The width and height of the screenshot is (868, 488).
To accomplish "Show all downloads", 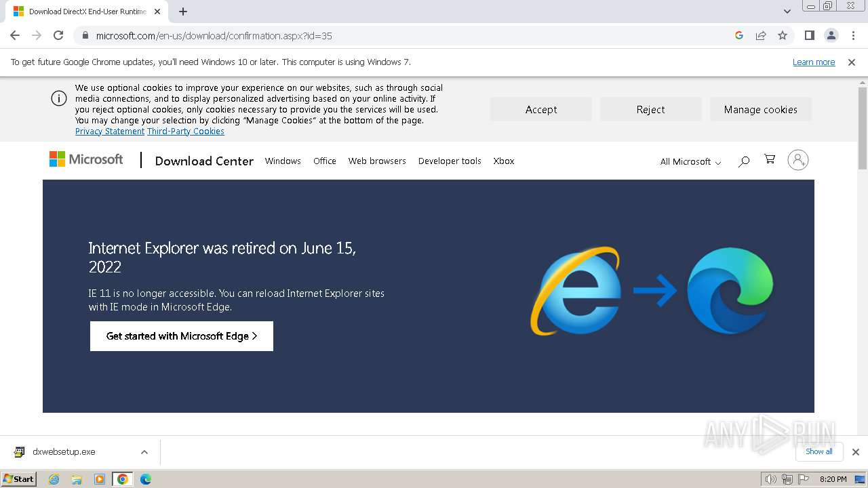I will 819,451.
